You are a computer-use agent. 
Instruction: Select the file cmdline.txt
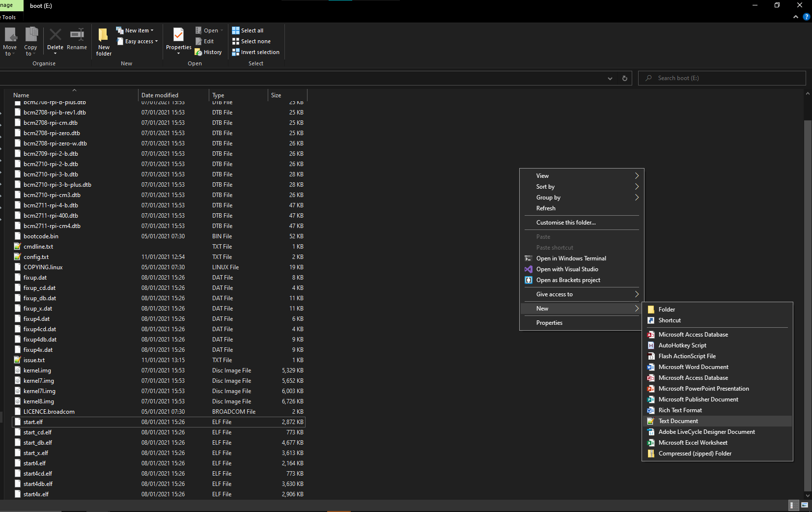pyautogui.click(x=158, y=247)
